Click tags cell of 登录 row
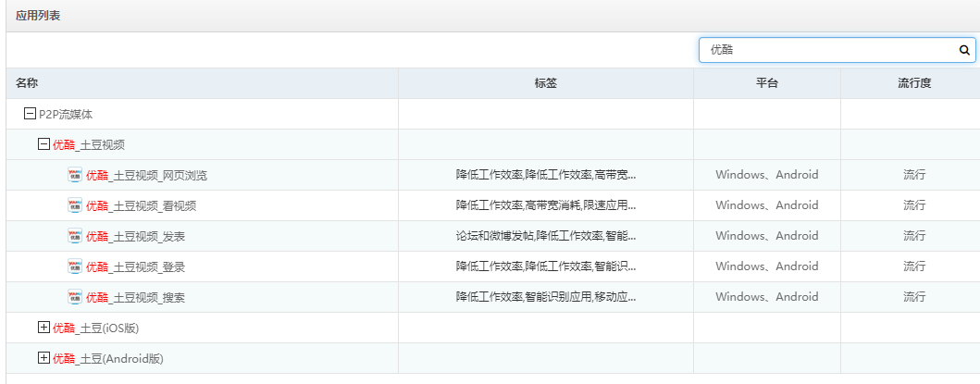Image resolution: width=980 pixels, height=384 pixels. pos(546,266)
